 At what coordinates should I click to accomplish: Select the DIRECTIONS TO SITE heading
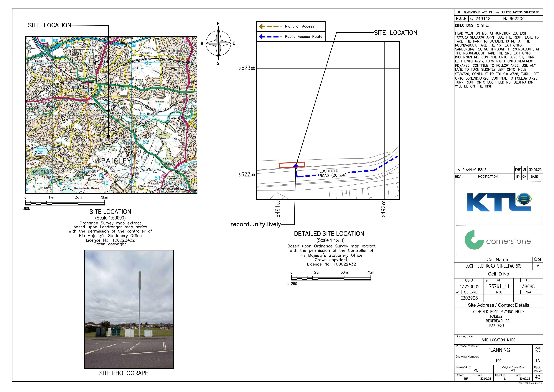coord(471,25)
